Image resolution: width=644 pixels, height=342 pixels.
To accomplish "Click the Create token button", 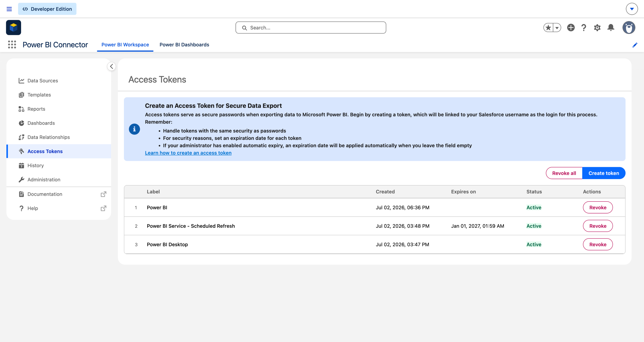I will point(604,173).
